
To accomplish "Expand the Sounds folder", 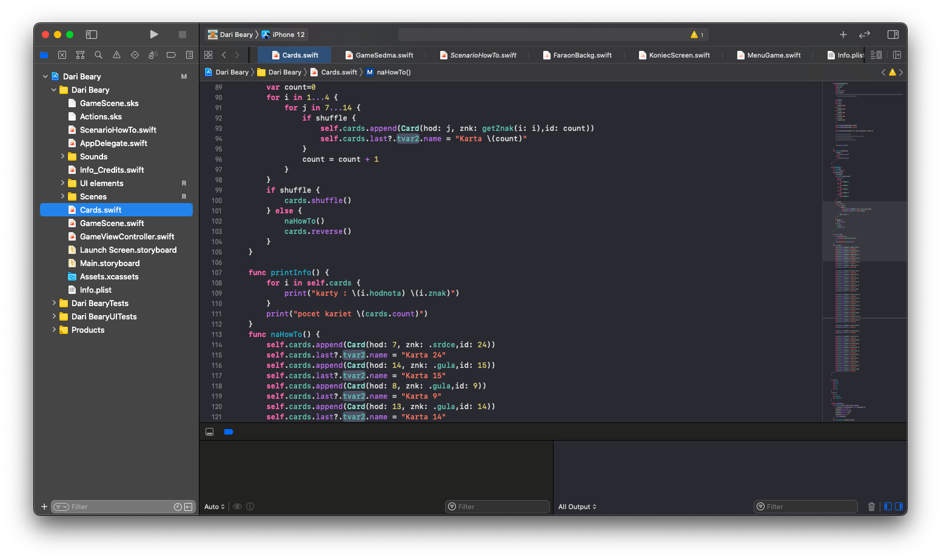I will pos(62,156).
